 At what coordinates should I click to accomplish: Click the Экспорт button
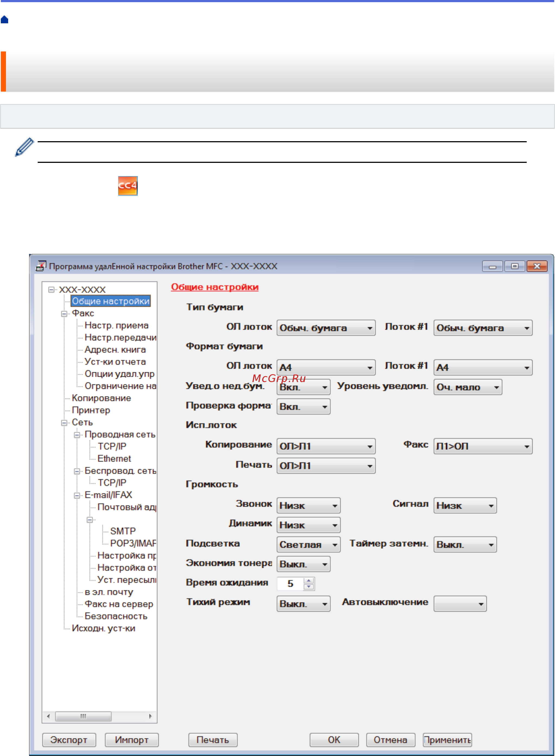(69, 740)
